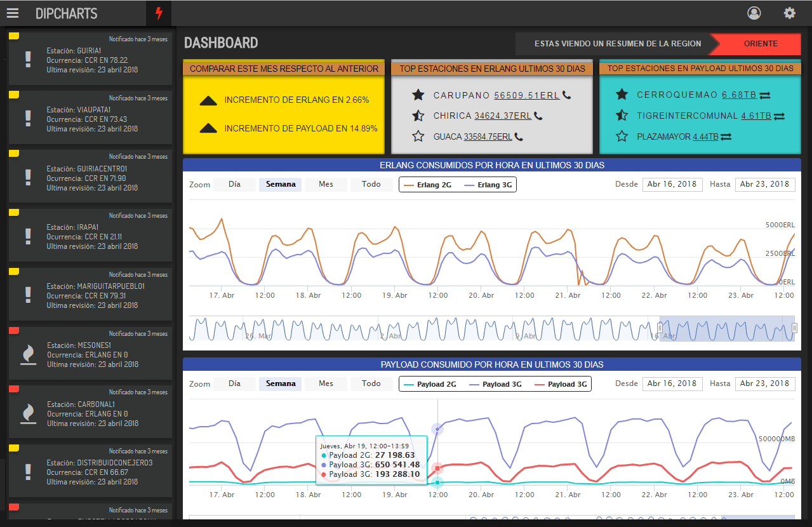Open the hamburger menu
Screen dimensions: 812x527
[12, 13]
